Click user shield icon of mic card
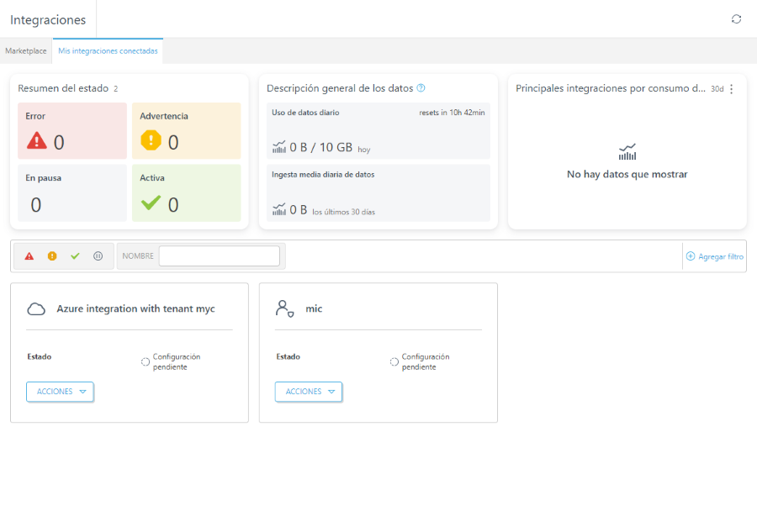757x532 pixels. pyautogui.click(x=285, y=308)
